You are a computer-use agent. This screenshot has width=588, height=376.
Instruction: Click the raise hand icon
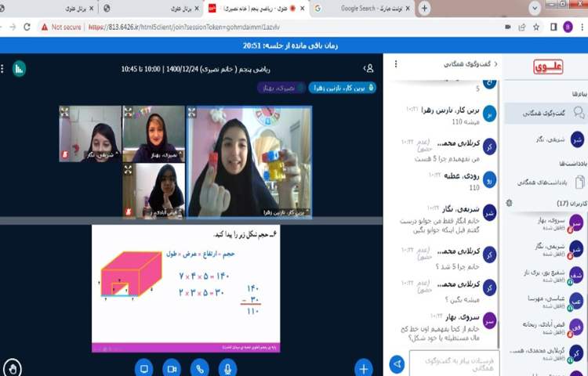[13, 369]
